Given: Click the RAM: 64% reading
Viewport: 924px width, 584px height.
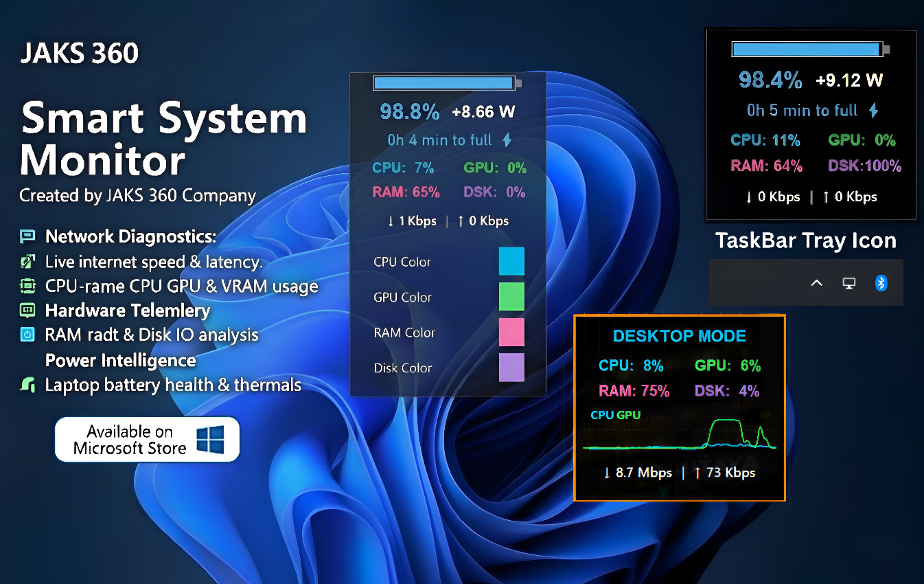Looking at the screenshot, I should pos(766,166).
